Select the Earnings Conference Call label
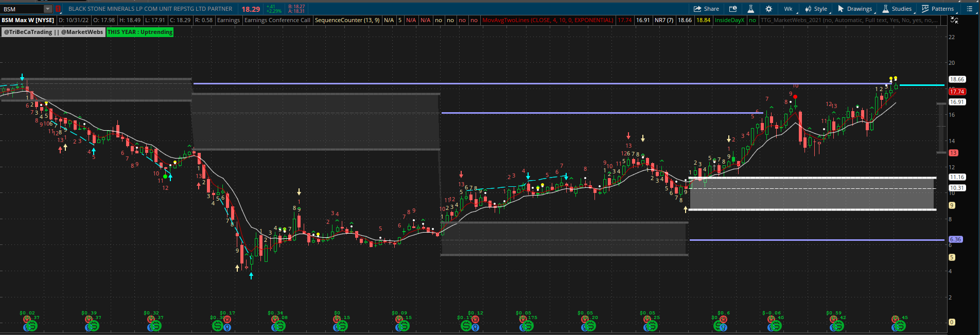Image resolution: width=980 pixels, height=335 pixels. pyautogui.click(x=277, y=20)
